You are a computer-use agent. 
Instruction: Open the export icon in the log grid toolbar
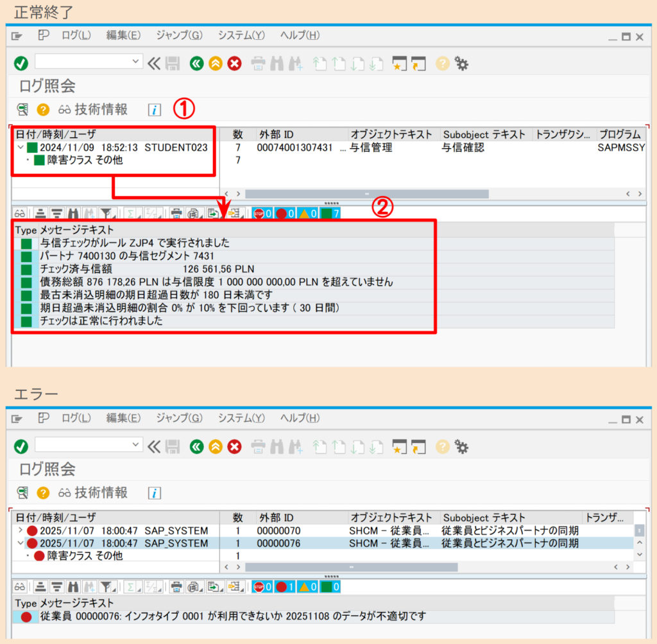click(212, 213)
